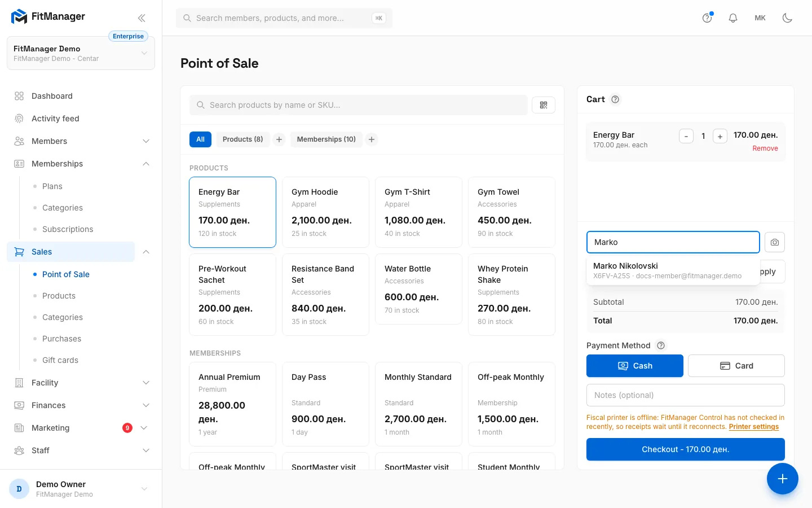Open the QR code scanner button
Image resolution: width=812 pixels, height=508 pixels.
[544, 105]
